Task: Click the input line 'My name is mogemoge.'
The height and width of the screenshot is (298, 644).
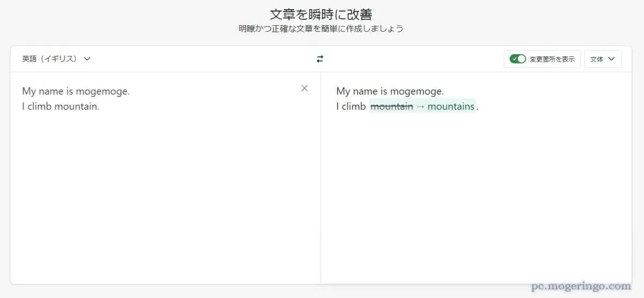Action: (76, 91)
